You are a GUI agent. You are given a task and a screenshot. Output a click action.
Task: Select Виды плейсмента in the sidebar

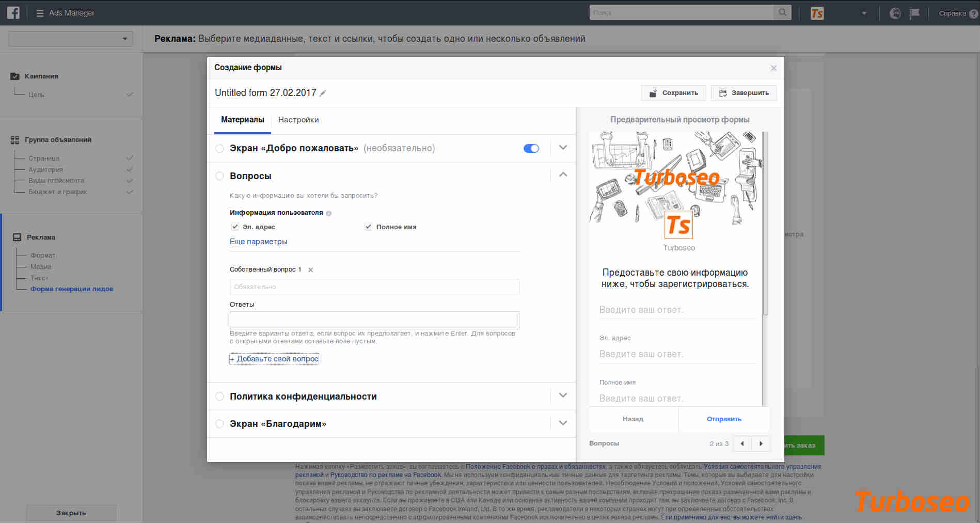[x=56, y=181]
